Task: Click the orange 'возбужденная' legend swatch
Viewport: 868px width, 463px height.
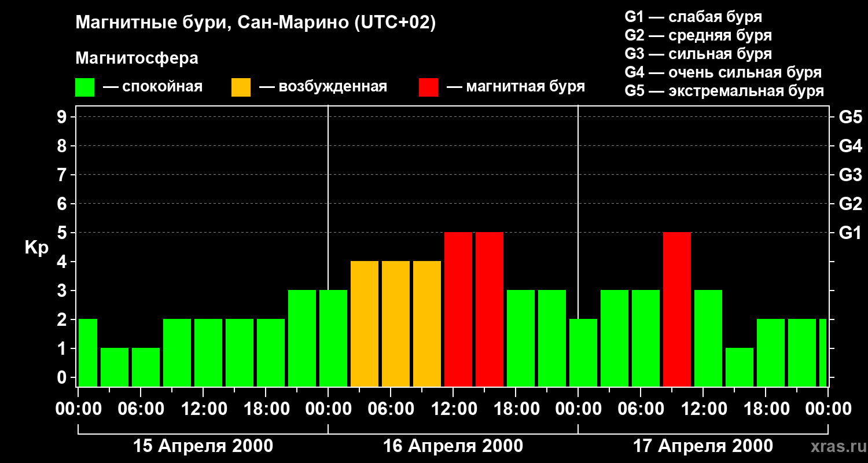Action: click(241, 87)
